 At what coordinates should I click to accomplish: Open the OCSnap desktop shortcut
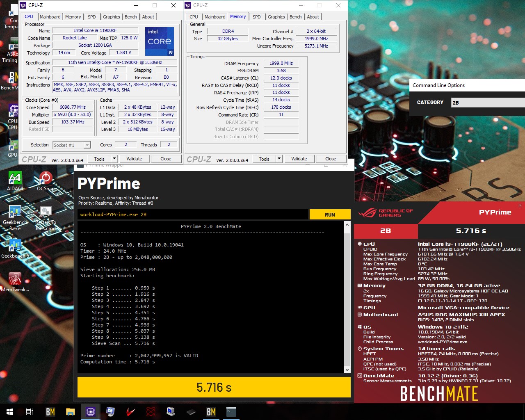(46, 181)
